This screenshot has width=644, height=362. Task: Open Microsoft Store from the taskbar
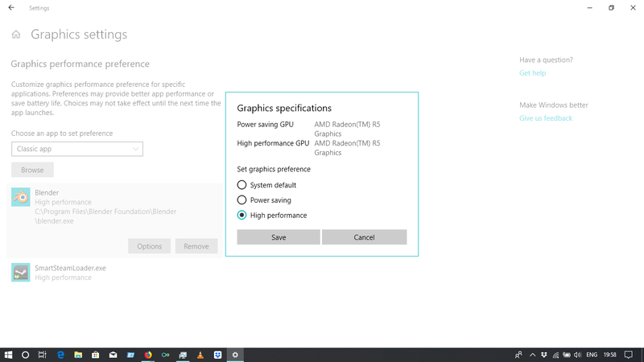click(x=96, y=355)
